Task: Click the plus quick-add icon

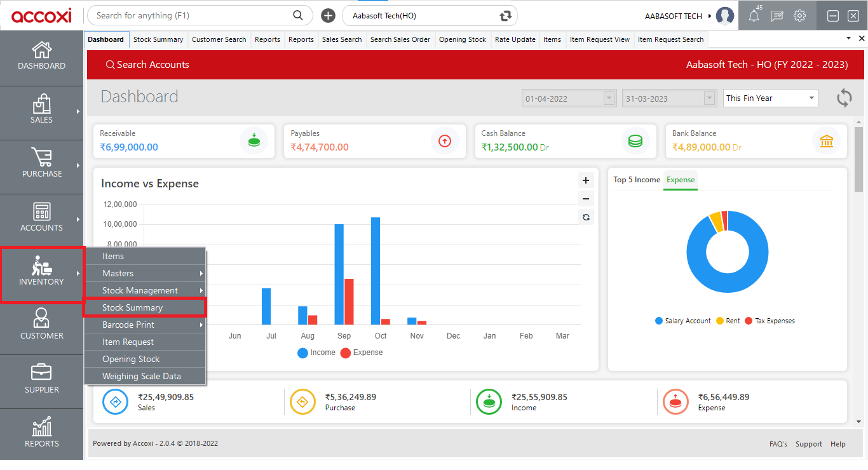Action: click(x=328, y=15)
